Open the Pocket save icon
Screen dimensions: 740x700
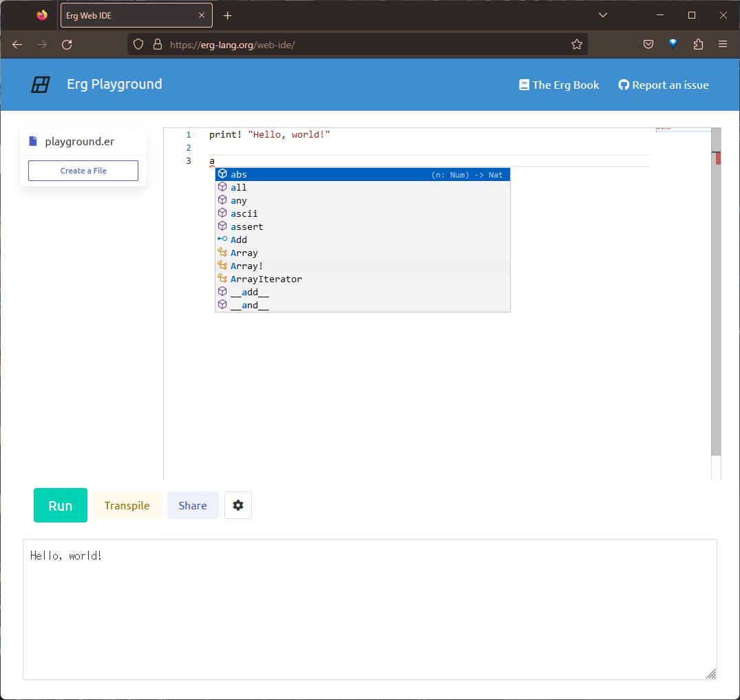648,44
